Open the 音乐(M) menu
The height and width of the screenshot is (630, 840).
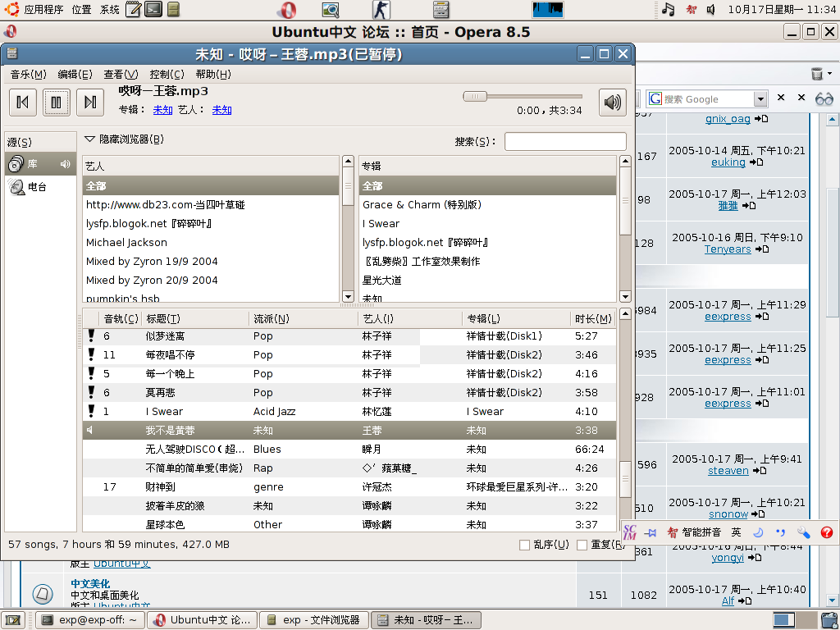pyautogui.click(x=29, y=74)
